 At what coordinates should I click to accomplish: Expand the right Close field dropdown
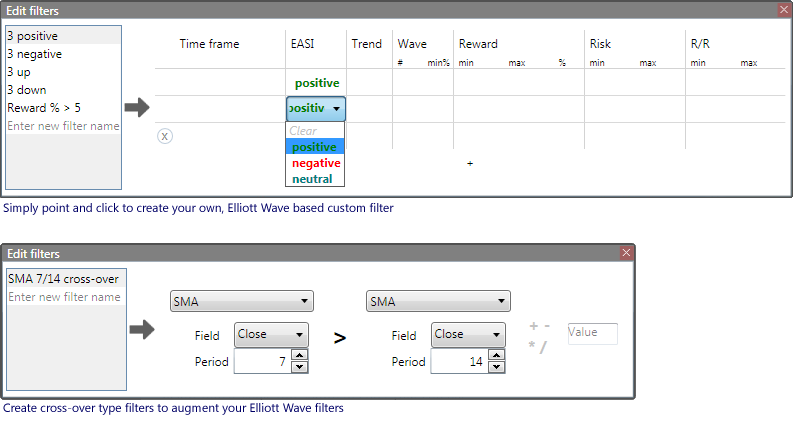[x=469, y=335]
